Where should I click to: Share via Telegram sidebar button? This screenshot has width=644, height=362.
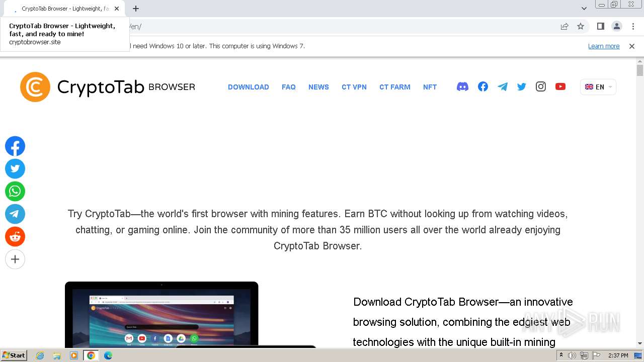[x=15, y=214]
